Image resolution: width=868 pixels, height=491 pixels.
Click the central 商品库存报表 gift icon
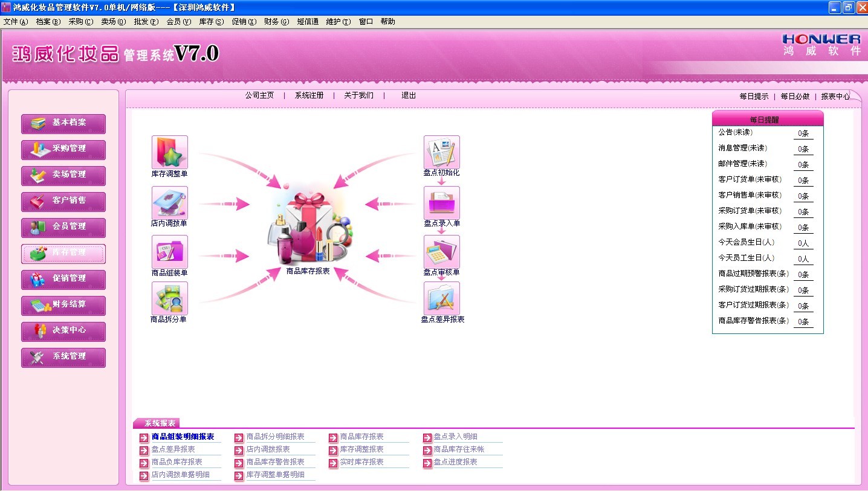pos(308,229)
